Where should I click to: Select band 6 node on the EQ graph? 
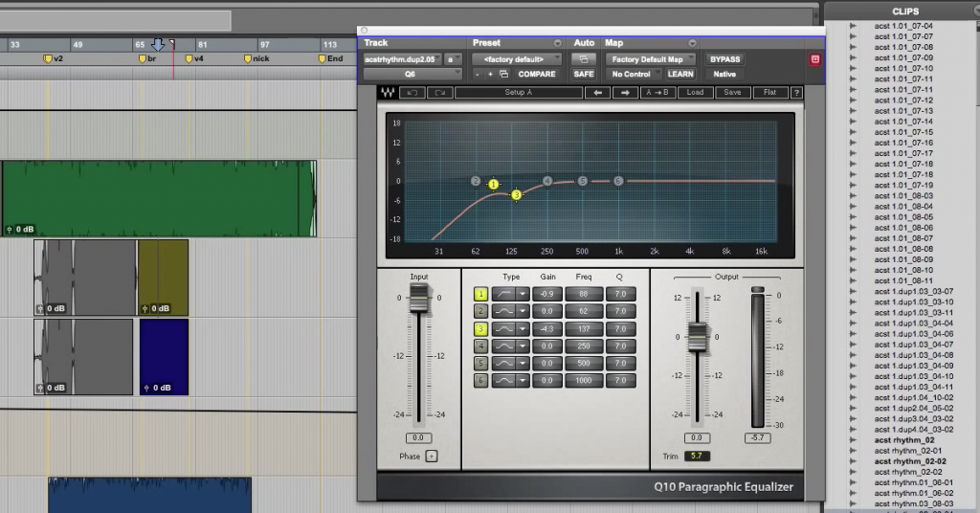click(x=618, y=181)
